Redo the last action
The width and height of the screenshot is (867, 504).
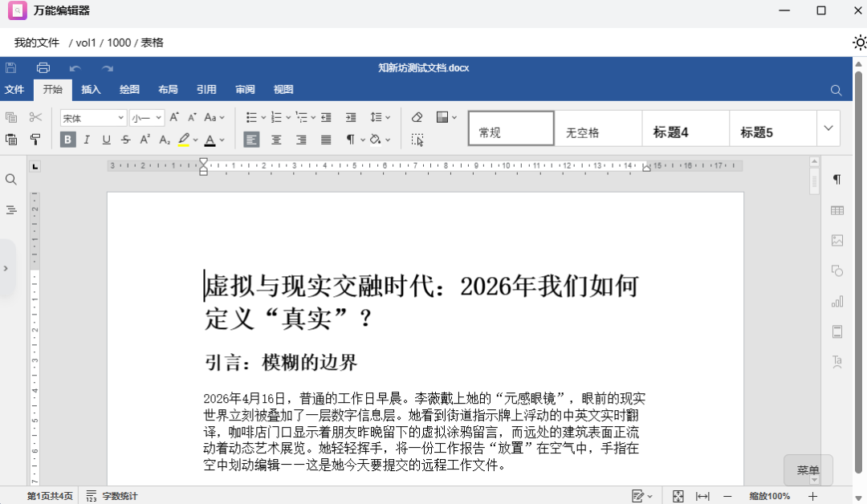pos(108,68)
